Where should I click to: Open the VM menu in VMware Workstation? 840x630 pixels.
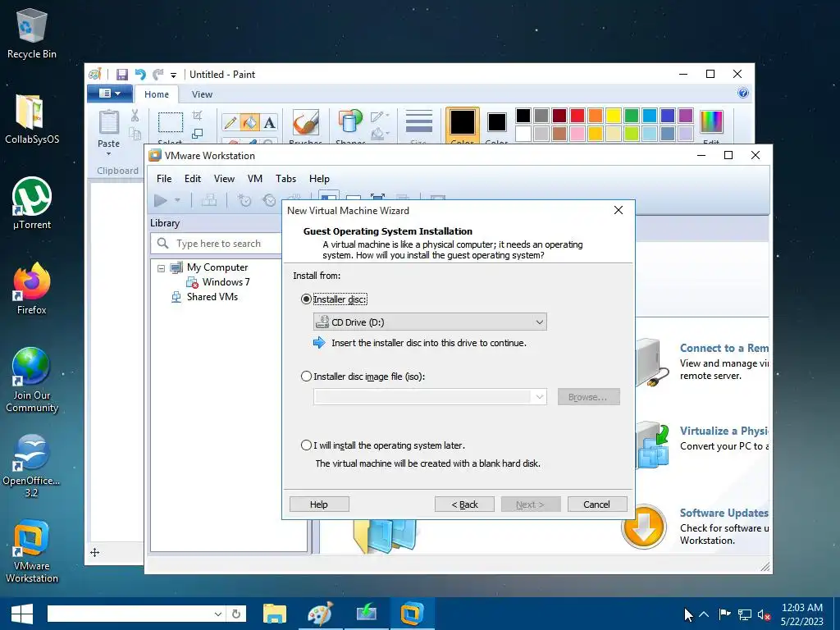(255, 179)
